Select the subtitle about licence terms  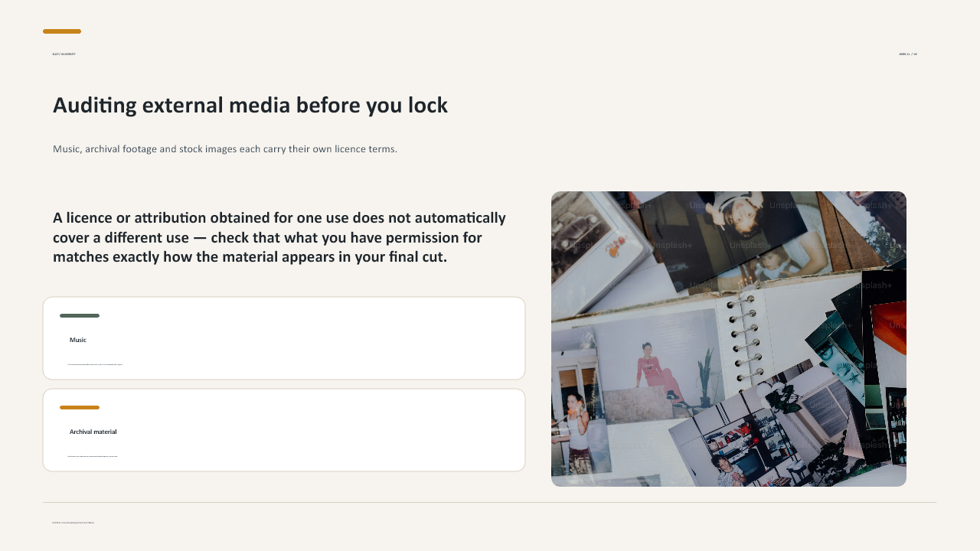225,148
